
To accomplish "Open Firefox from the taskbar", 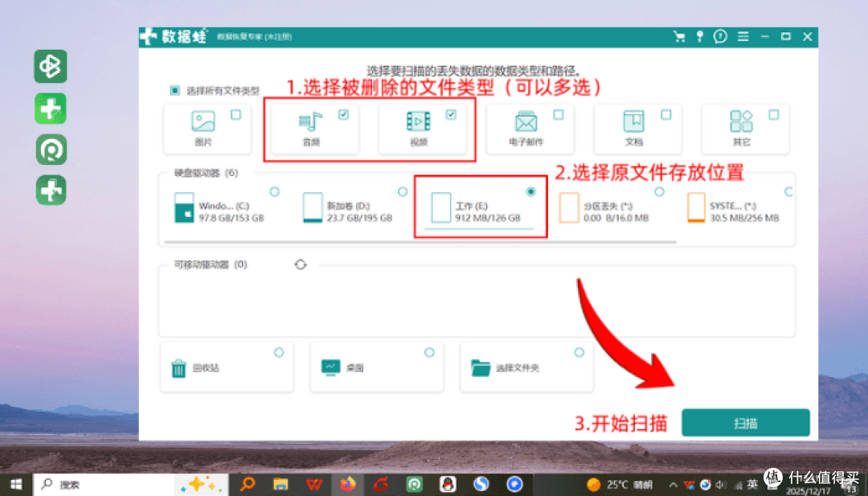I will [348, 485].
